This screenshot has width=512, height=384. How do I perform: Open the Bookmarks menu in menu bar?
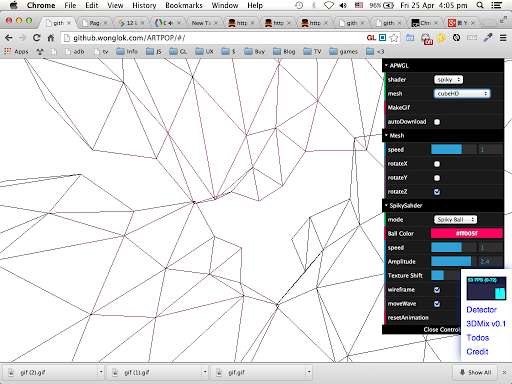click(x=184, y=5)
